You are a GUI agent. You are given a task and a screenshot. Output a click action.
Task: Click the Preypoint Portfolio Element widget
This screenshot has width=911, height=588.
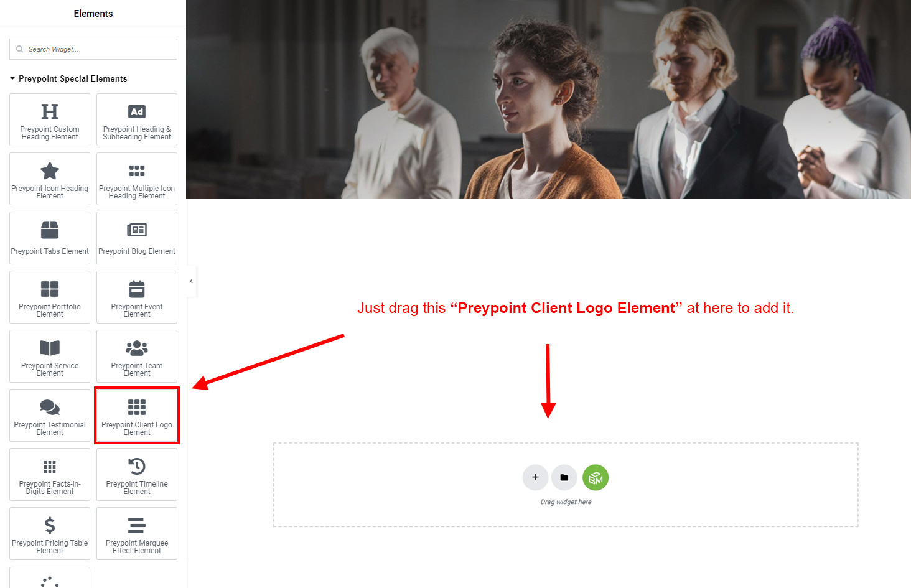50,297
